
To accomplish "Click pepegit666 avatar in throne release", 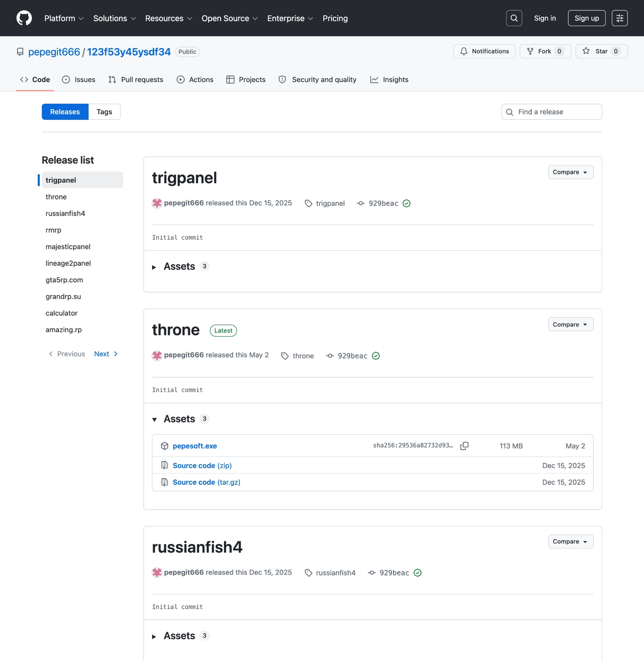I will (x=157, y=355).
